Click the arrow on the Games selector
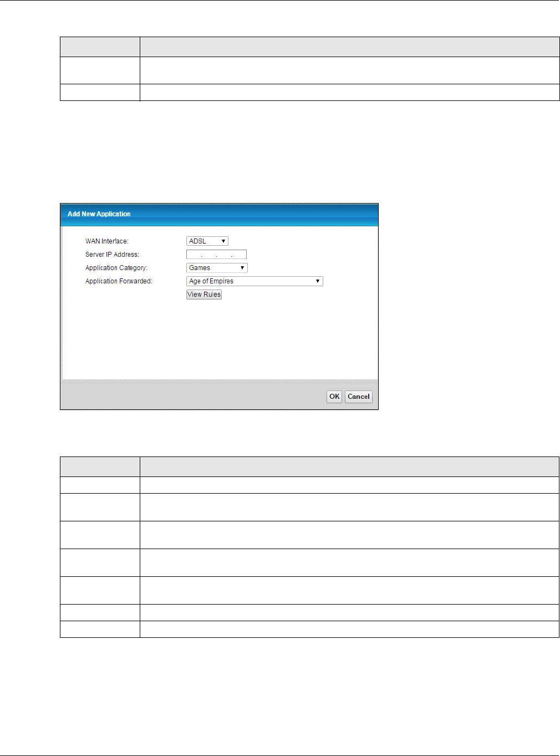This screenshot has width=560, height=756. (x=243, y=268)
